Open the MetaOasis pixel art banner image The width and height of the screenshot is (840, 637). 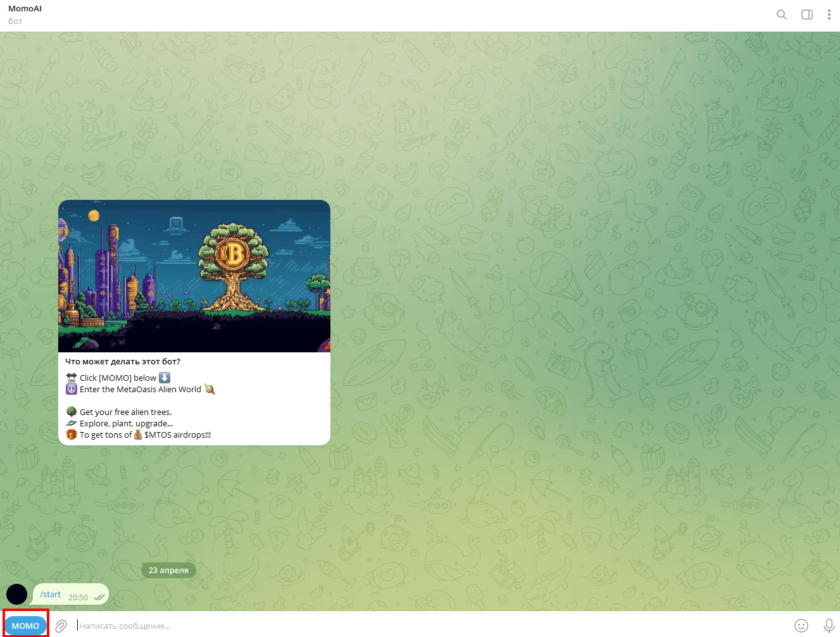(x=194, y=276)
